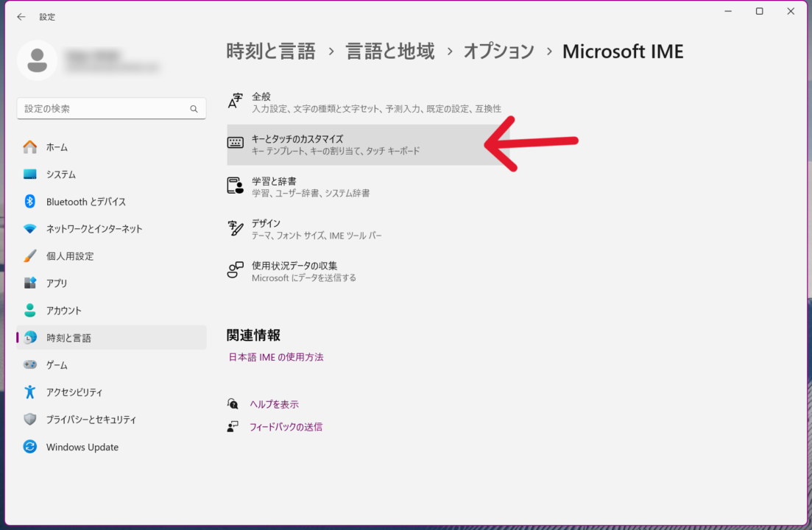The image size is (812, 530).
Task: Click the ゲーム controller icon
Action: [x=30, y=365]
